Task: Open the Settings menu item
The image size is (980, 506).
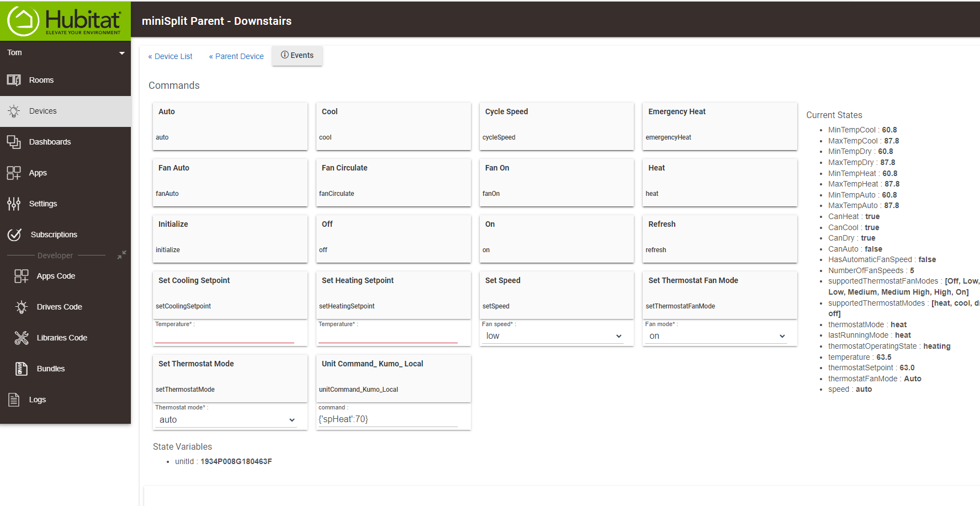Action: [66, 204]
